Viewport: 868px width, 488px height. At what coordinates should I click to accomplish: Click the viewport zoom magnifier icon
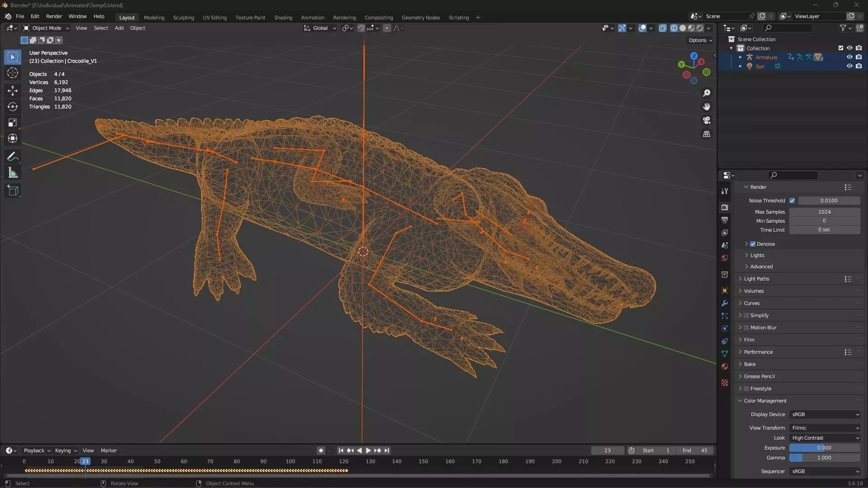(x=707, y=93)
